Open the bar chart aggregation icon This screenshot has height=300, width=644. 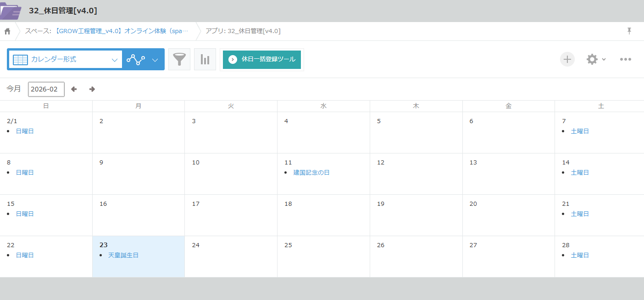[205, 59]
